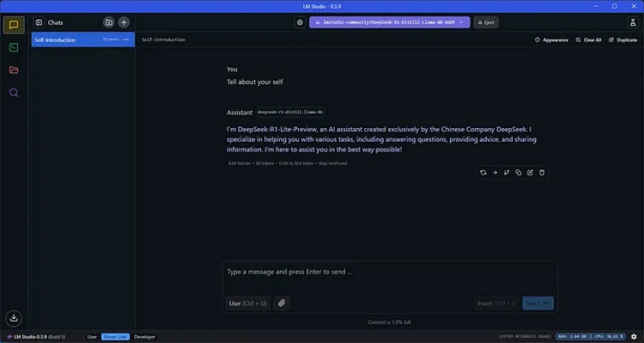Regenerate the assistant message

[x=483, y=173]
